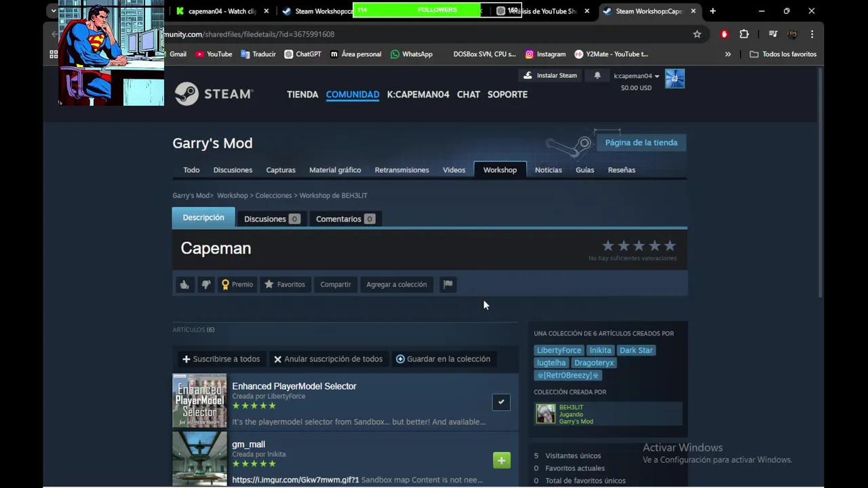Screen dimensions: 868x488
Task: Open the SOPORTE page
Action: pos(507,94)
